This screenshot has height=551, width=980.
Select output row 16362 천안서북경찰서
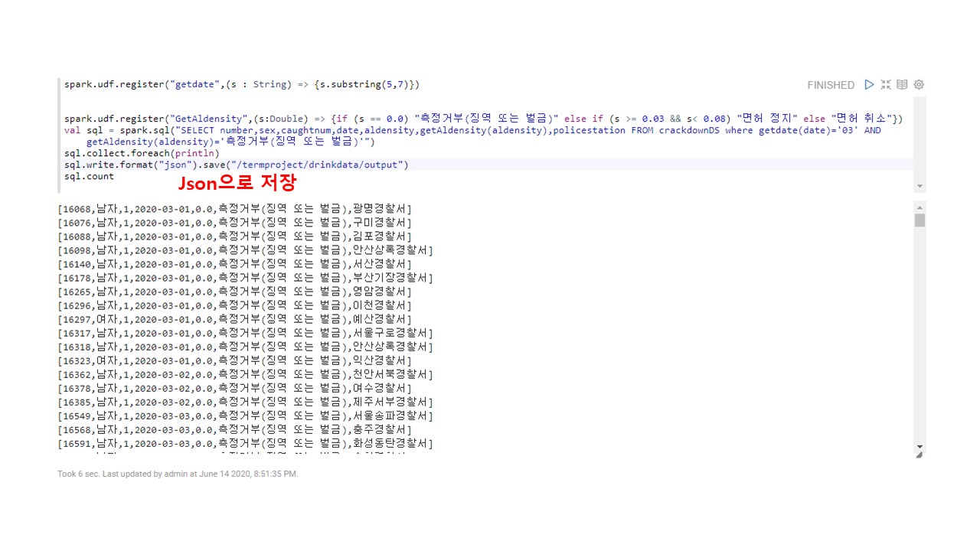(245, 374)
